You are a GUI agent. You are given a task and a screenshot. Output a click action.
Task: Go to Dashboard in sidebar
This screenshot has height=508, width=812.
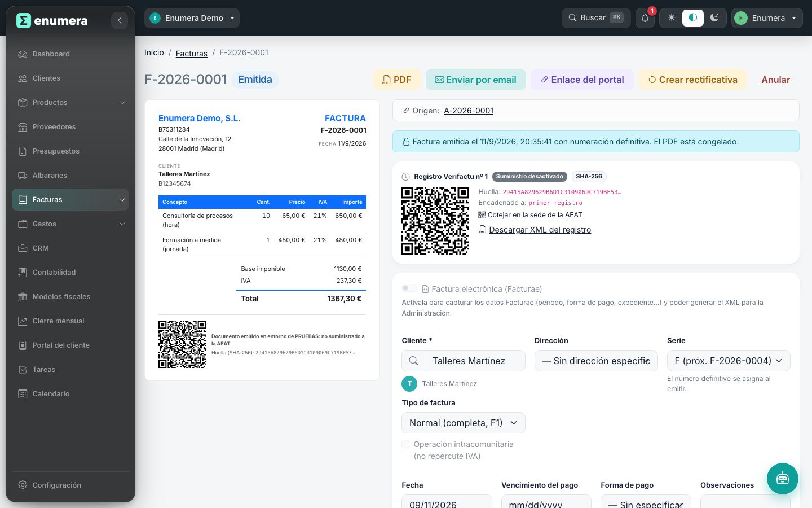[70, 54]
